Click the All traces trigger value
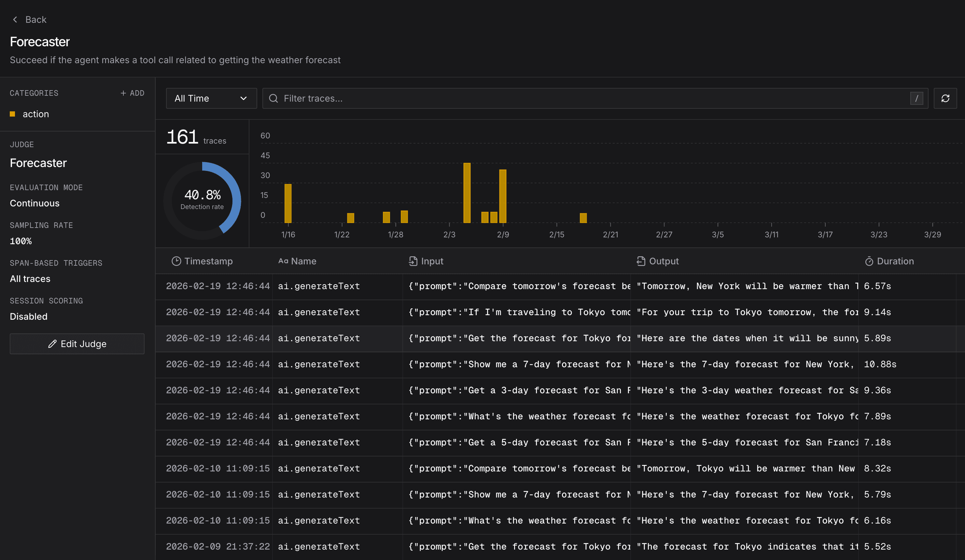The image size is (965, 560). pyautogui.click(x=30, y=279)
